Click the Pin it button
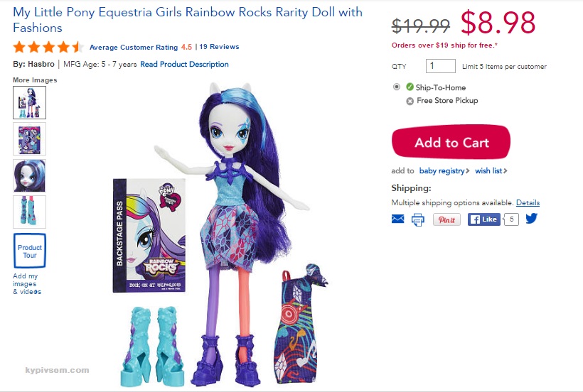 [x=446, y=219]
